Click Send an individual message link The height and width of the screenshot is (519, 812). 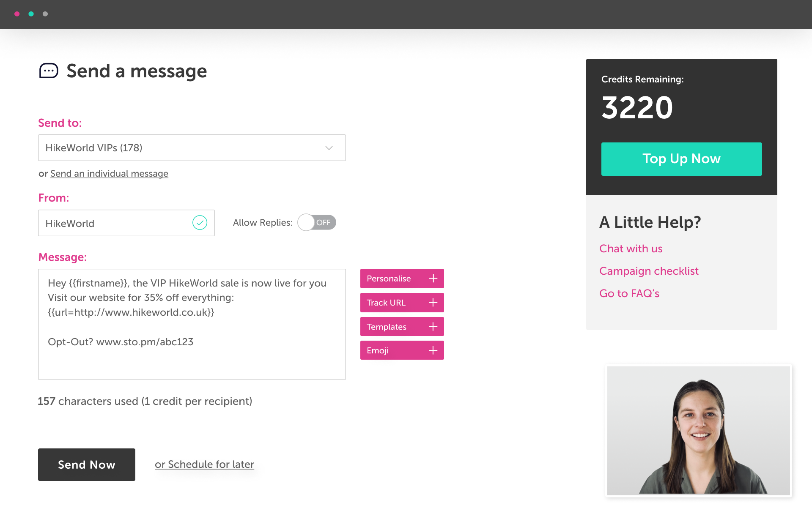(x=109, y=174)
